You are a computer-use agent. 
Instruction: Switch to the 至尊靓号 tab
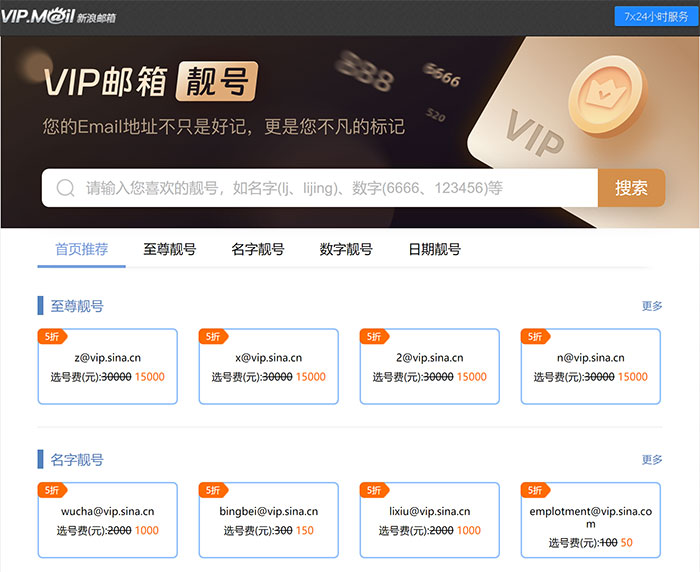pyautogui.click(x=170, y=249)
